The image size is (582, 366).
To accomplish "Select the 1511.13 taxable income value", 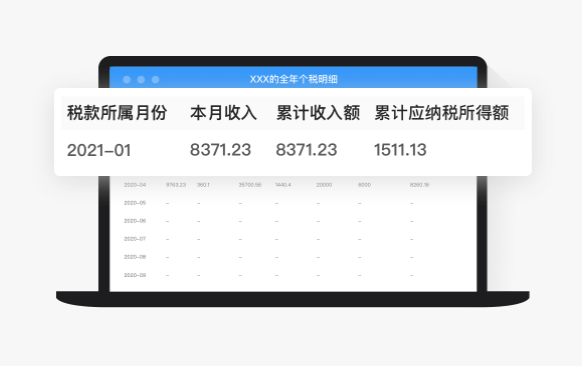I will tap(400, 150).
